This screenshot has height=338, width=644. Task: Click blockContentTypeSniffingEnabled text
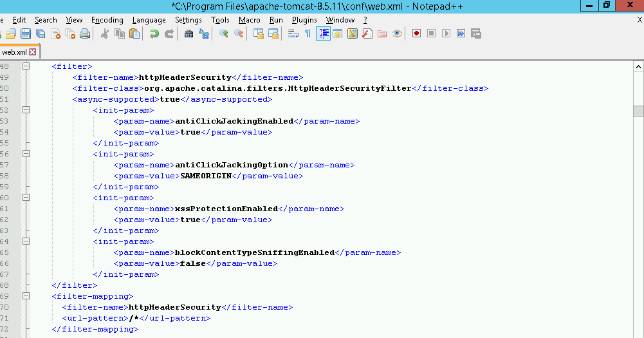pos(255,252)
